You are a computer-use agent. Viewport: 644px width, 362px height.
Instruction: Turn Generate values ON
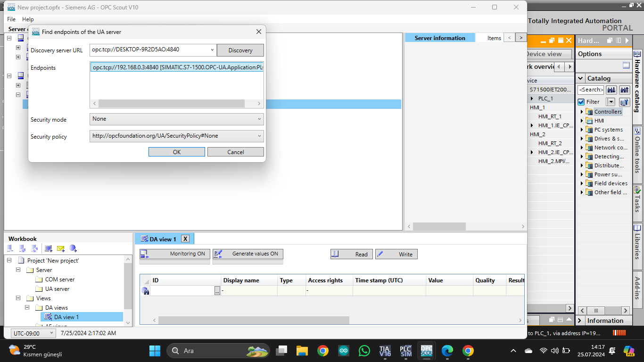[x=248, y=254]
